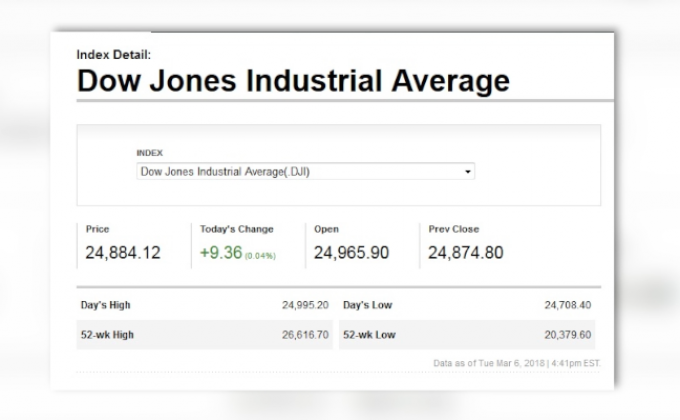Click the Day's High label
This screenshot has height=420, width=680.
point(106,304)
